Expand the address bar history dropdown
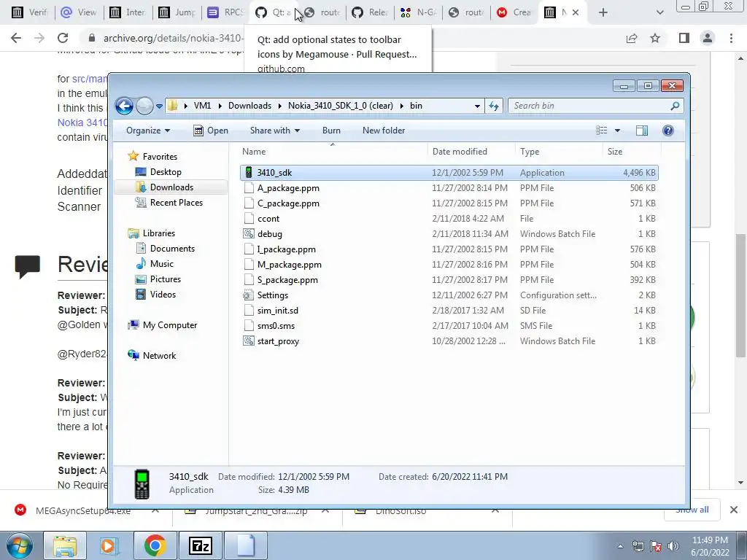This screenshot has width=747, height=560. pos(477,106)
